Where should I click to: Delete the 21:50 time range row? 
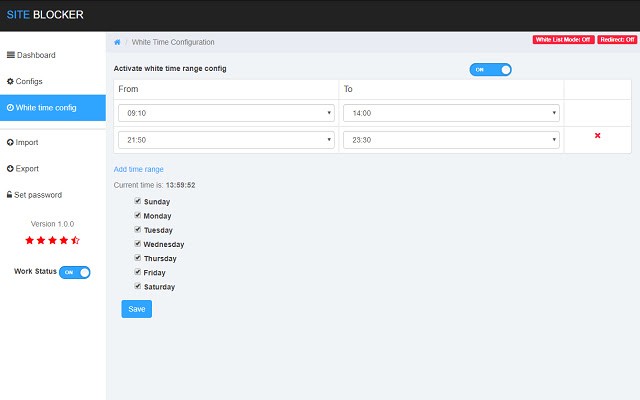(597, 136)
